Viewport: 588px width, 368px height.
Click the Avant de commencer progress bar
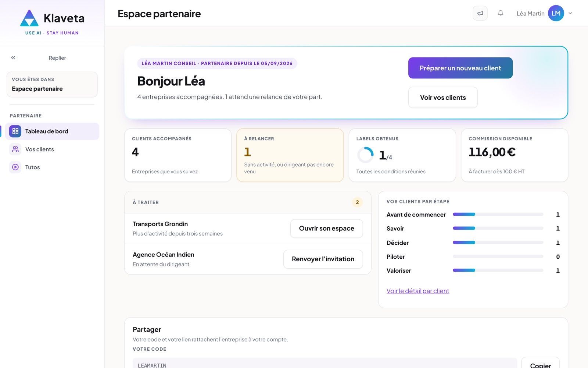click(498, 215)
